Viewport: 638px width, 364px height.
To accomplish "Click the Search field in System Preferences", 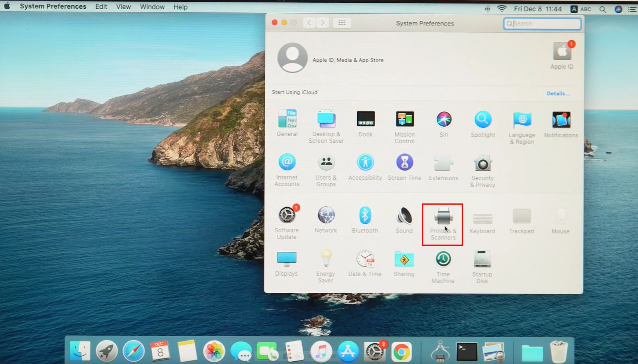I will [542, 23].
